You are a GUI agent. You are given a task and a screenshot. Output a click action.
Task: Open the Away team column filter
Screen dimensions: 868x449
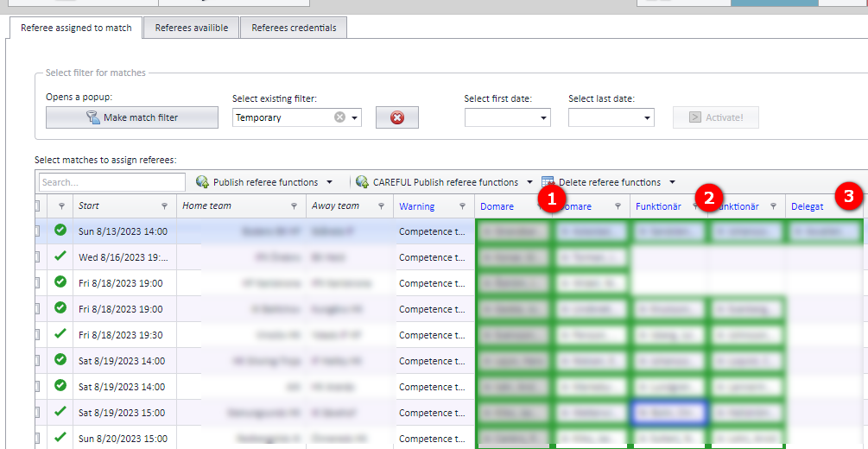(382, 206)
